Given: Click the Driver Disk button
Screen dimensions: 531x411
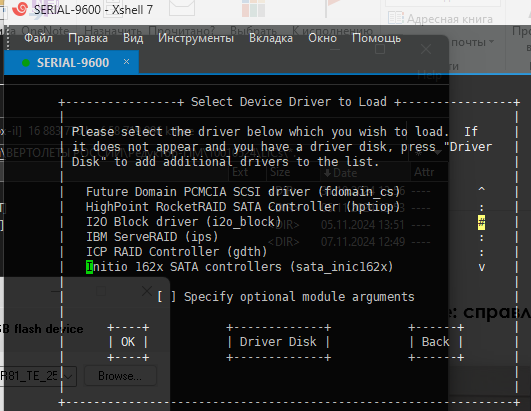Looking at the screenshot, I should click(x=278, y=342).
